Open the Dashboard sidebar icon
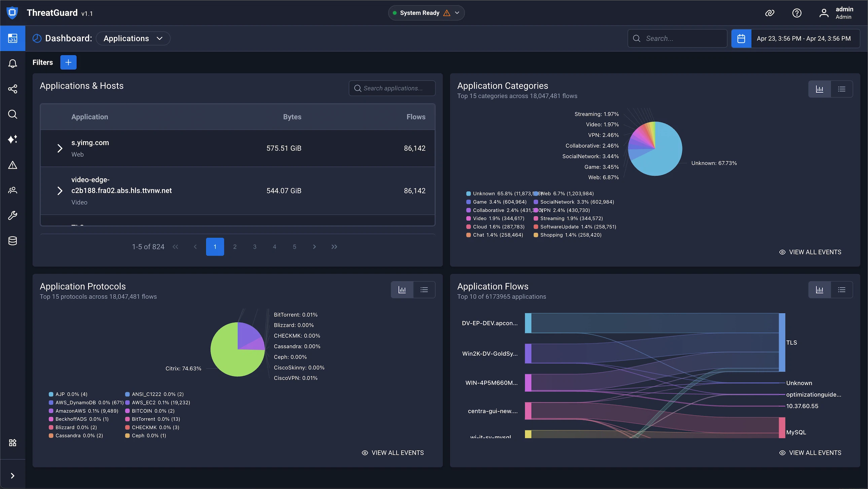 pos(12,38)
